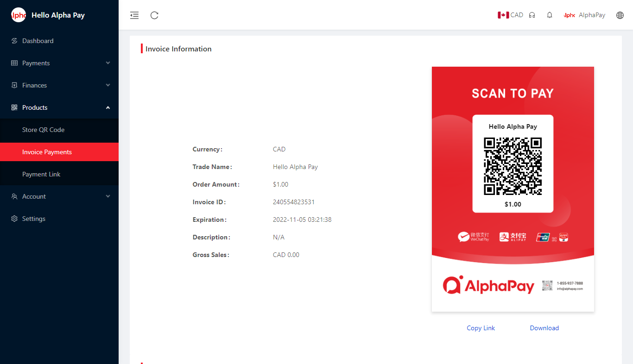Screen dimensions: 633x364
Task: Click the Order Amount value $1.00
Action: (x=281, y=184)
